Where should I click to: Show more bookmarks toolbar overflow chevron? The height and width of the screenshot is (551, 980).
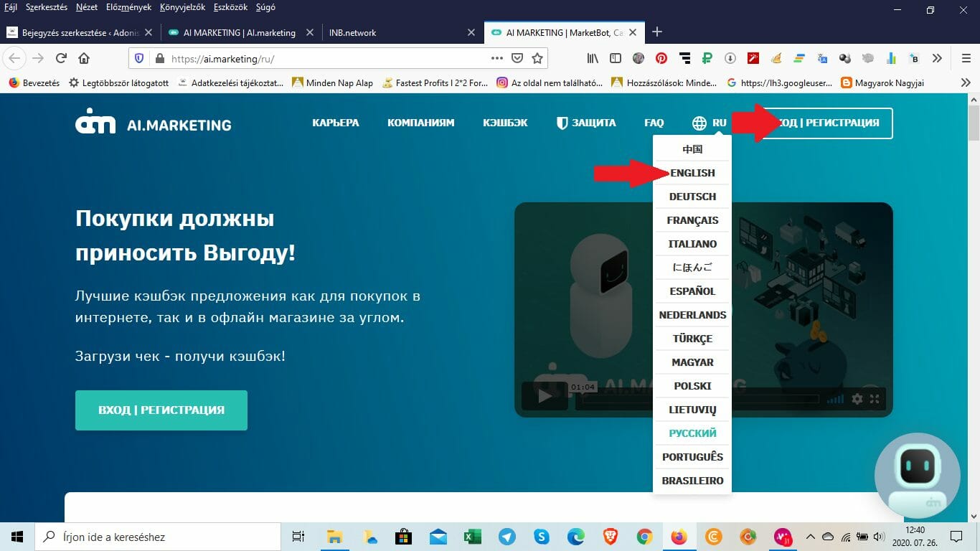click(x=966, y=83)
